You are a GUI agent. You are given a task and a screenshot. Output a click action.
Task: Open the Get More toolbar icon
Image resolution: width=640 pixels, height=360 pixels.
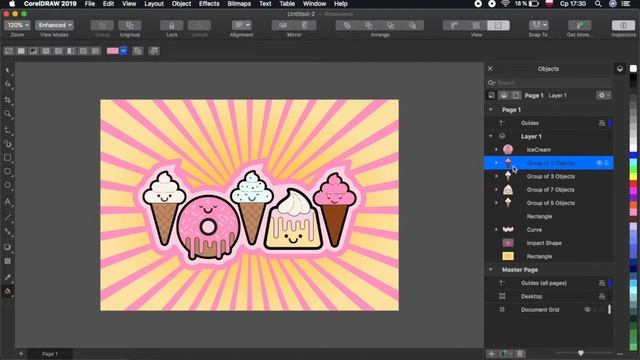[x=579, y=25]
